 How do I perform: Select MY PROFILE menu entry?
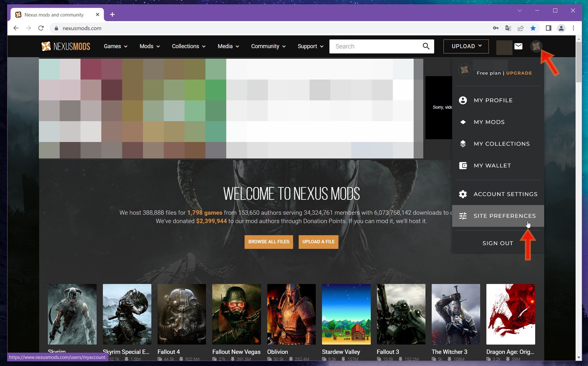point(498,100)
